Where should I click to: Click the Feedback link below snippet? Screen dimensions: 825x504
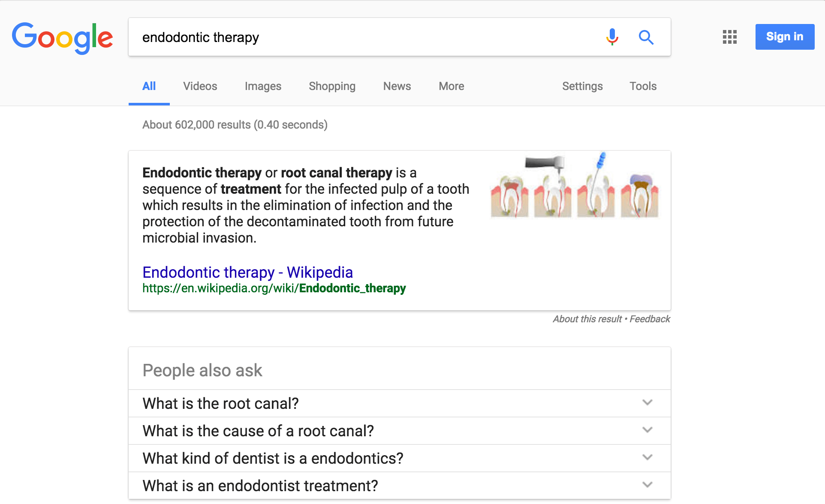650,319
